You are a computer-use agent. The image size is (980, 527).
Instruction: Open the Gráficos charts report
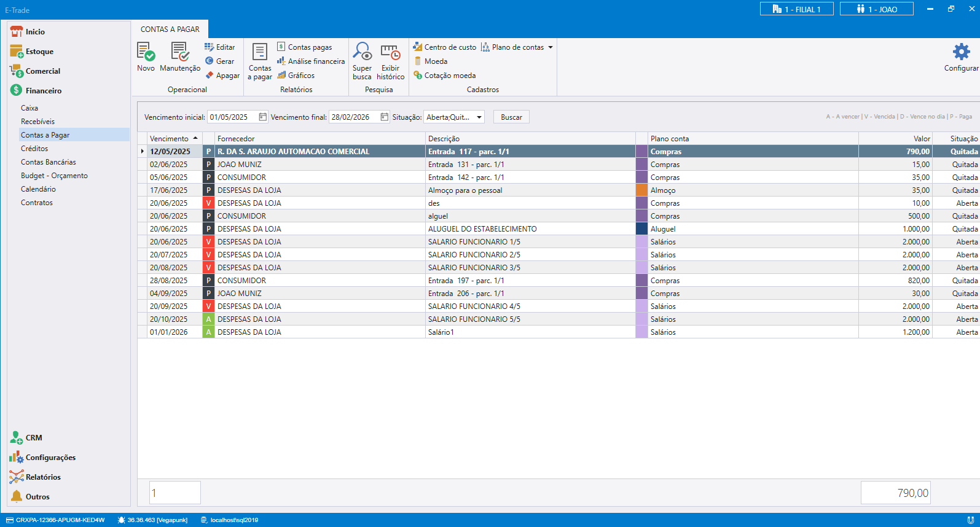click(296, 76)
